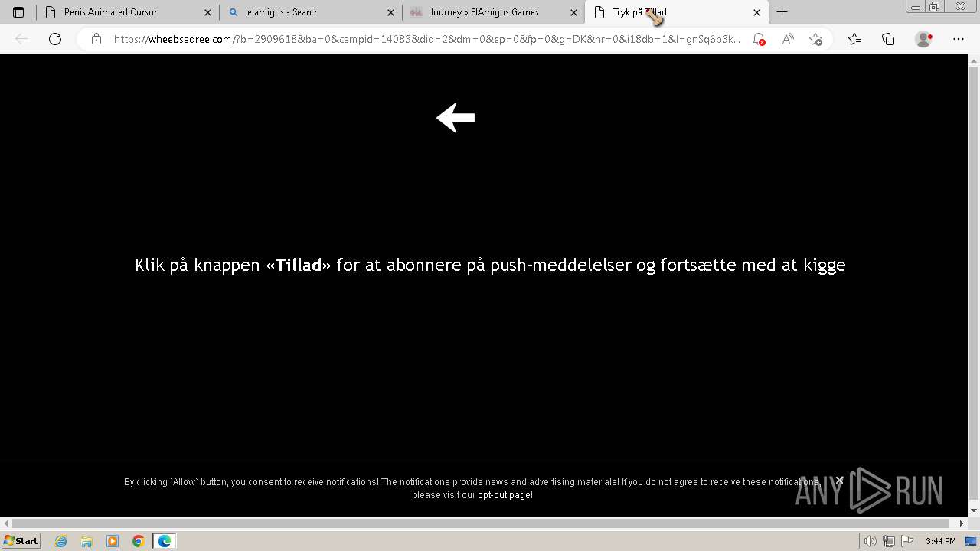The height and width of the screenshot is (551, 980).
Task: Minimize the Edge browser window
Action: (x=916, y=7)
